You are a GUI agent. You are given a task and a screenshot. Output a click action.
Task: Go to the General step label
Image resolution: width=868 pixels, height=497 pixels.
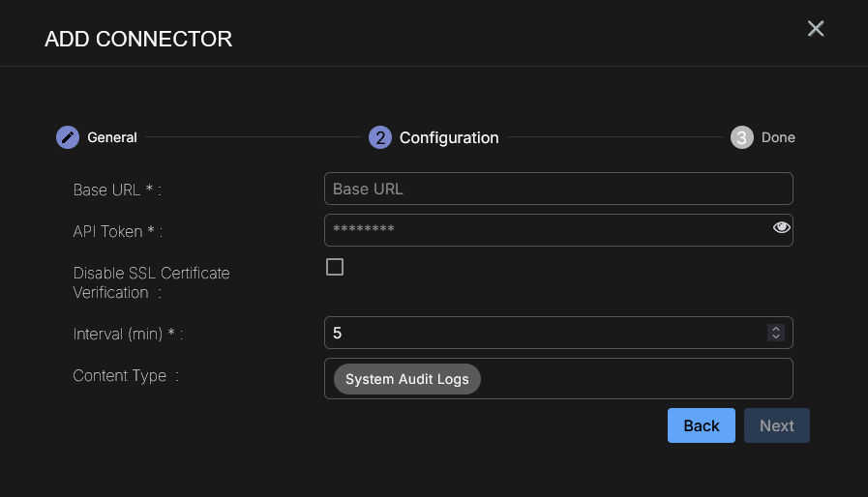point(112,137)
